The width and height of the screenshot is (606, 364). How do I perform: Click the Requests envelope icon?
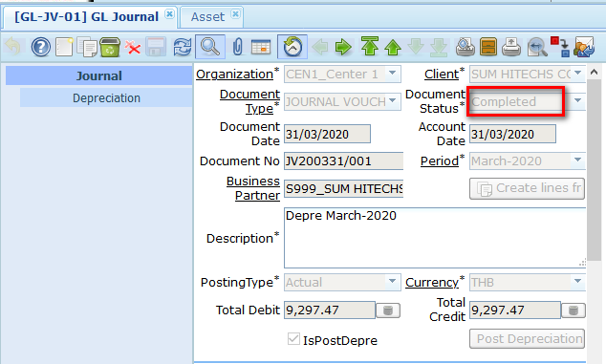pos(584,47)
